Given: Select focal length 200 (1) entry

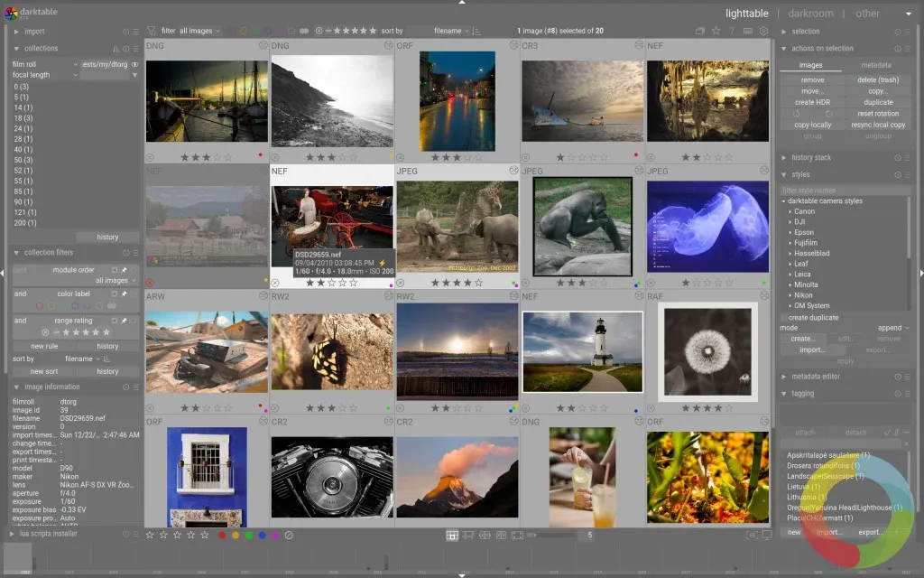Looking at the screenshot, I should (x=25, y=223).
